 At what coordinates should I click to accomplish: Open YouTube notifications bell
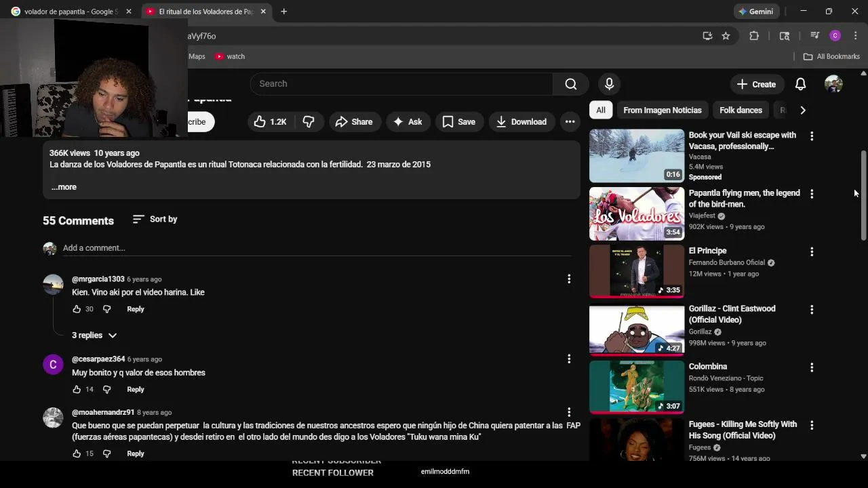[800, 84]
